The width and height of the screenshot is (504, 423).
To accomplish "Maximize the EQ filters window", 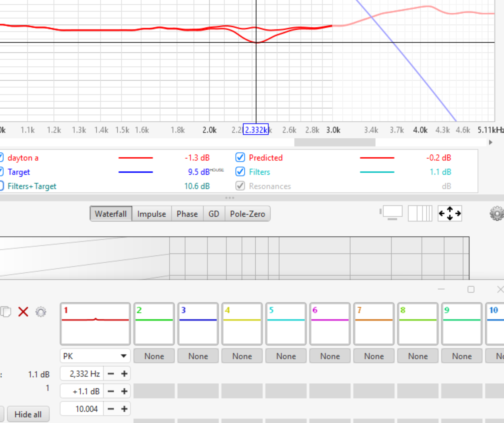I will (x=471, y=289).
